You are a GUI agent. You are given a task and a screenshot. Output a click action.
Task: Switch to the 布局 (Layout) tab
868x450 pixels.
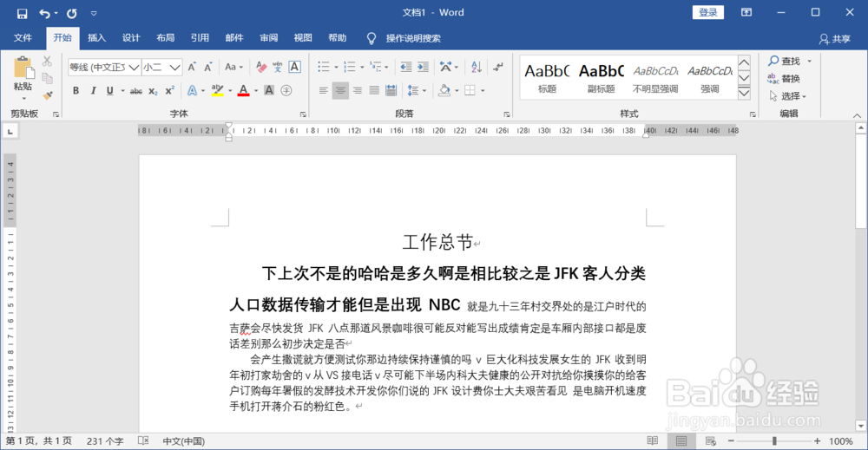165,37
